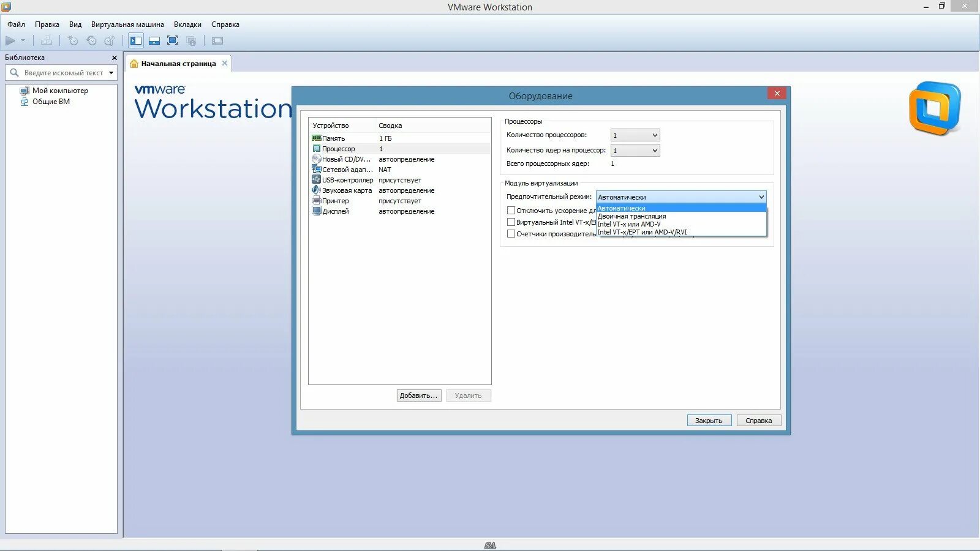Select the Процессор device icon

coord(317,149)
